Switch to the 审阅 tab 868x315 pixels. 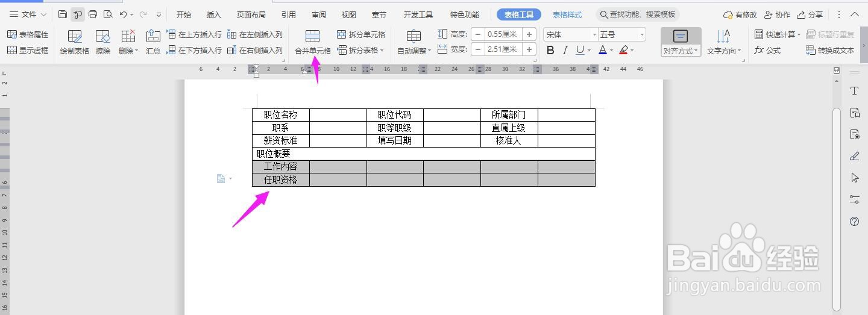(x=319, y=14)
